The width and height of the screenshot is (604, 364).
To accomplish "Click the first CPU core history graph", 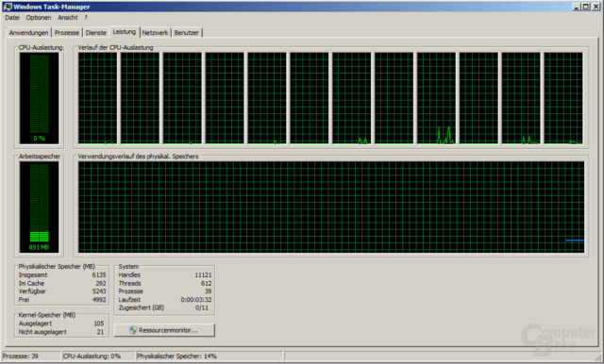I will pyautogui.click(x=97, y=98).
